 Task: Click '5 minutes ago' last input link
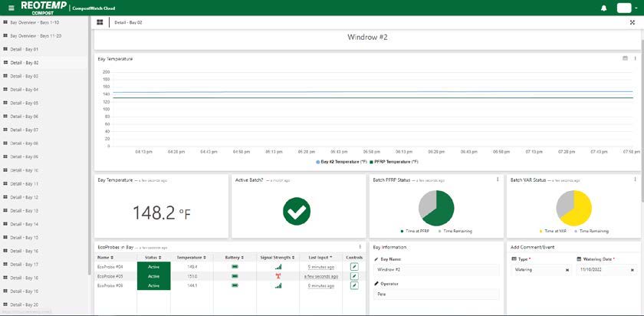tap(320, 267)
